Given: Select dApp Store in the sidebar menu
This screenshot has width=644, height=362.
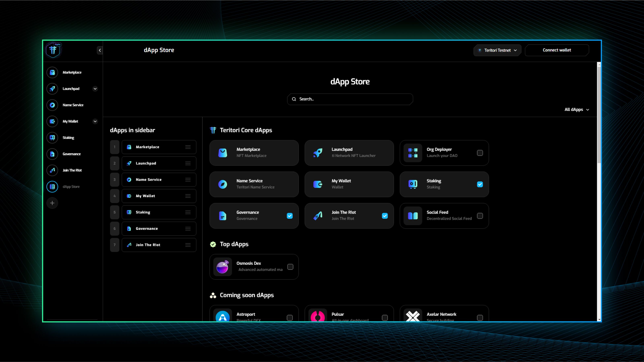Looking at the screenshot, I should pyautogui.click(x=71, y=187).
